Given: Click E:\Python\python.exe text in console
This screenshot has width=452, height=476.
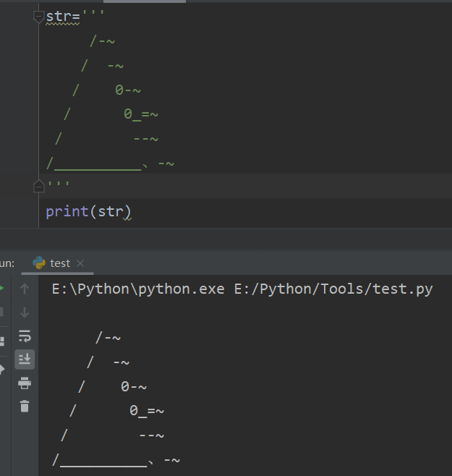Looking at the screenshot, I should click(138, 289).
